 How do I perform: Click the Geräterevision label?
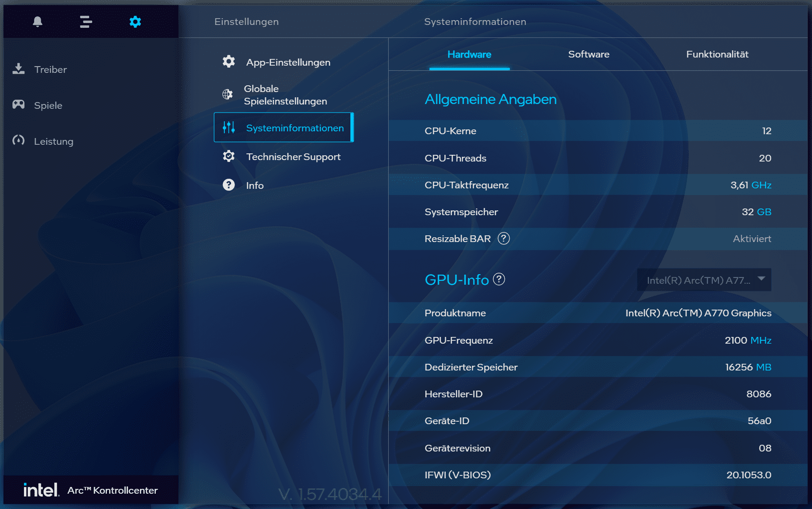click(x=457, y=448)
